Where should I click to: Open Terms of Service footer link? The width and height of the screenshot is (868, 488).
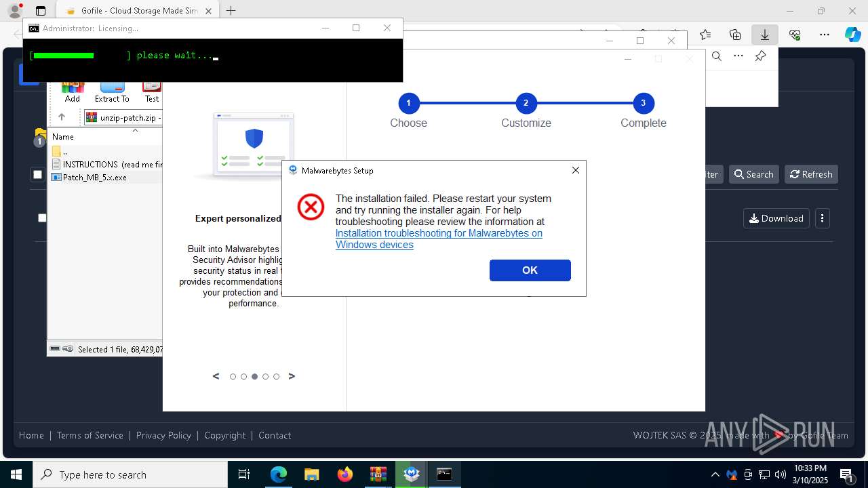(90, 435)
